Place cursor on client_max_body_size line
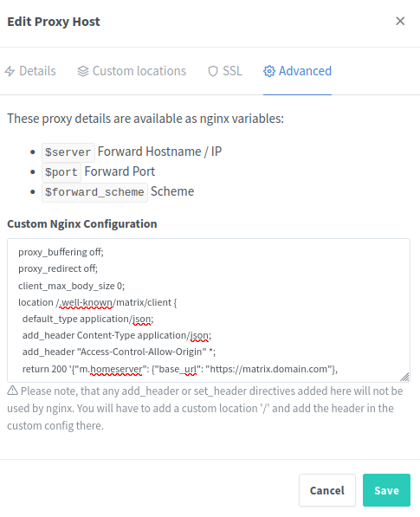Screen dimensions: 420x517 [x=72, y=286]
